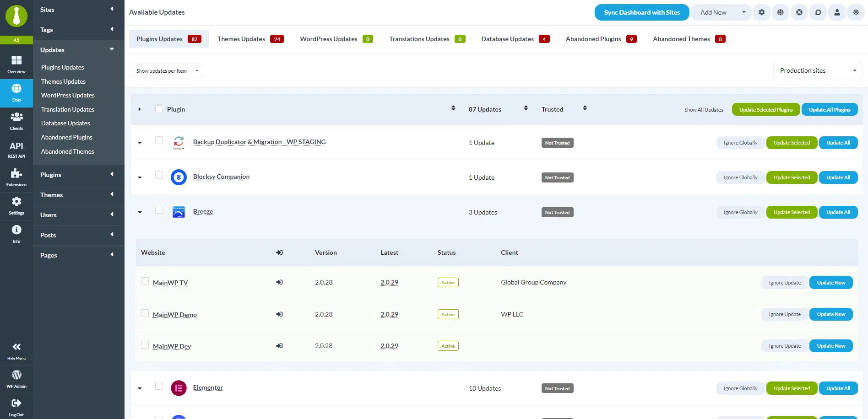Expand the WP STAGING plugin row

[140, 143]
